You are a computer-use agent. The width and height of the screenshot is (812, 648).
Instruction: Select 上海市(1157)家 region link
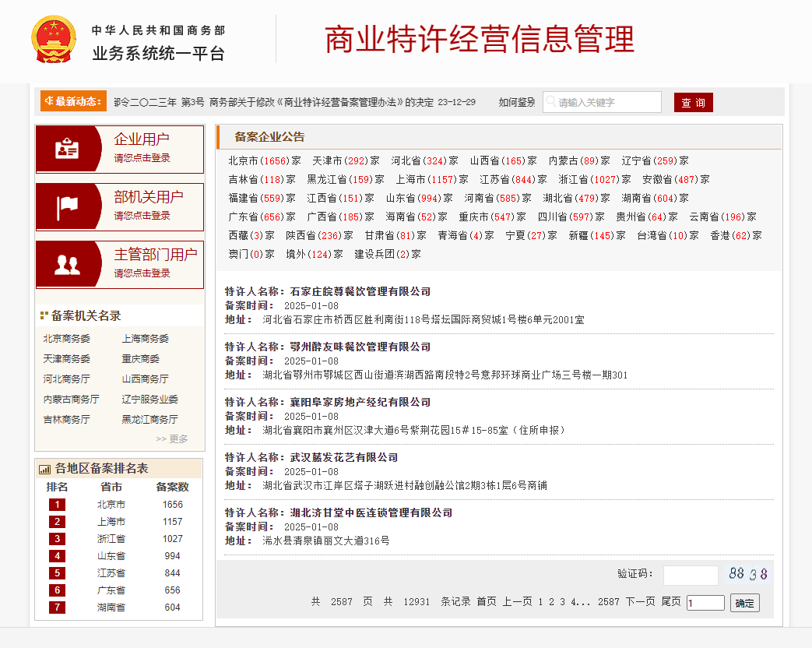click(432, 179)
